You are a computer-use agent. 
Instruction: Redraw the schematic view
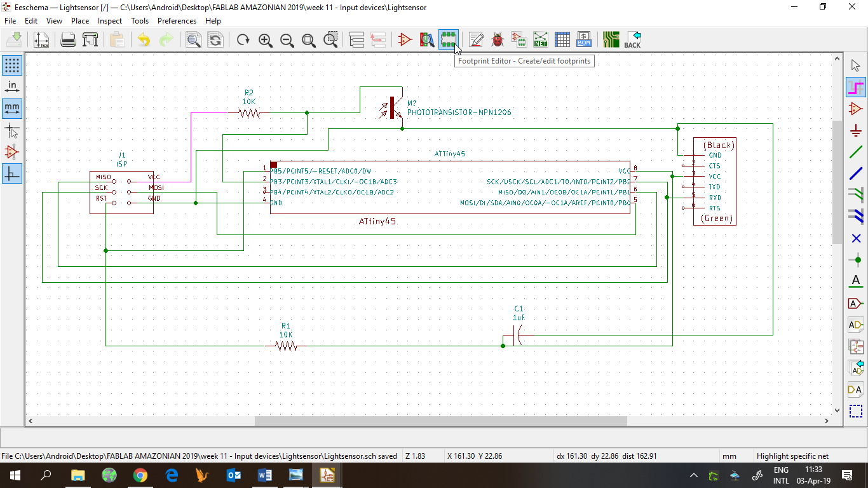243,39
